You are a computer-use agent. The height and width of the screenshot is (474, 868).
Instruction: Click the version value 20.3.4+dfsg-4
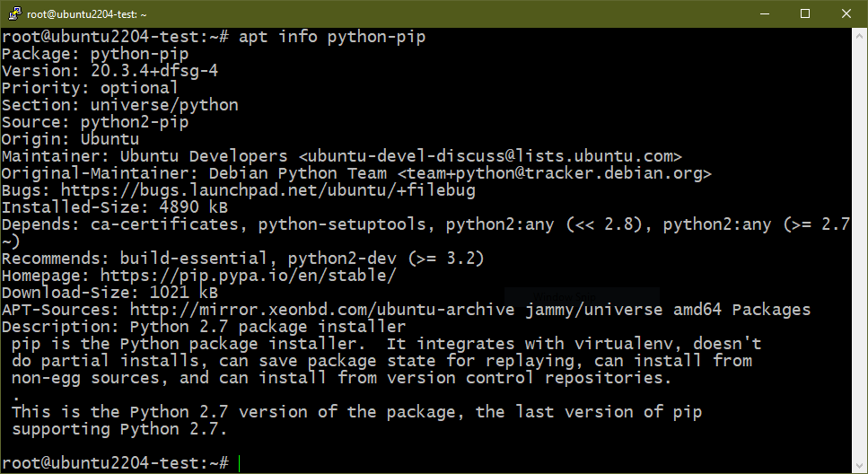[x=154, y=71]
